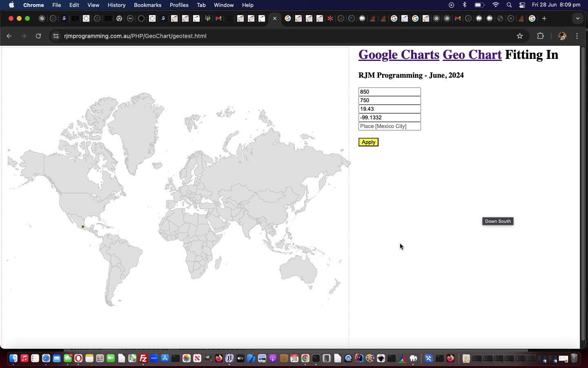Close the currently active tab

click(x=275, y=18)
